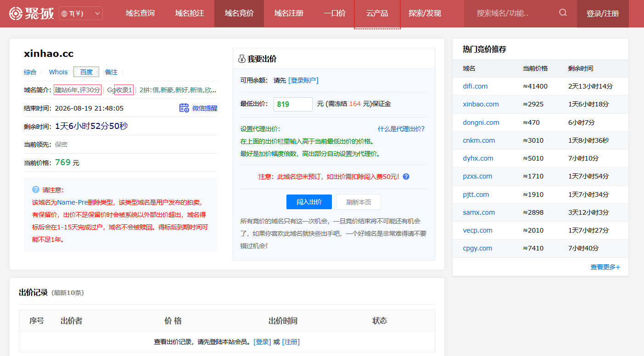Select the 百度 tab
This screenshot has width=644, height=356.
pyautogui.click(x=86, y=72)
